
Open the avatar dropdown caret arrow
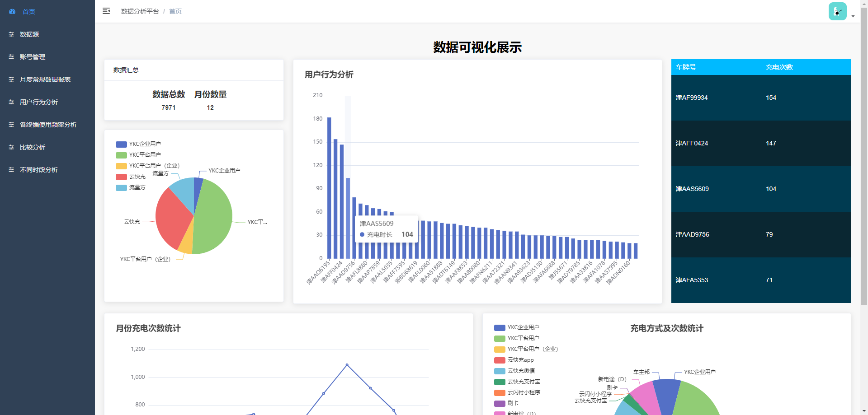(x=853, y=16)
